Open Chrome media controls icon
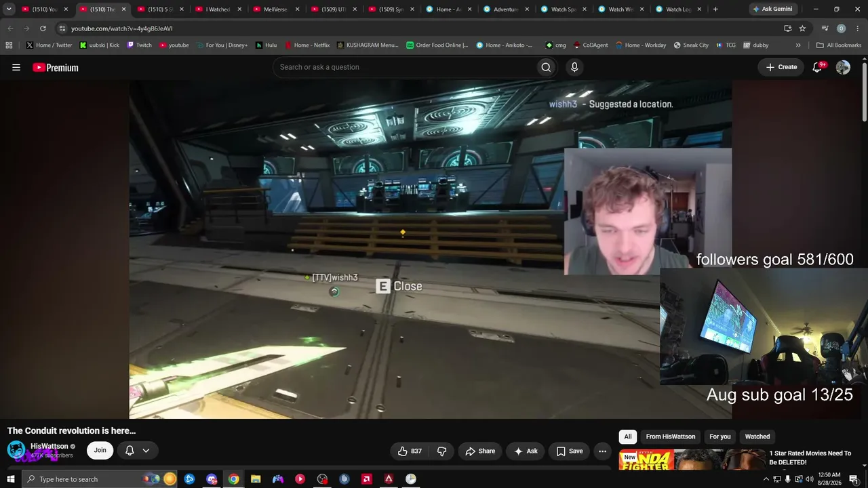This screenshot has height=488, width=868. pos(825,28)
